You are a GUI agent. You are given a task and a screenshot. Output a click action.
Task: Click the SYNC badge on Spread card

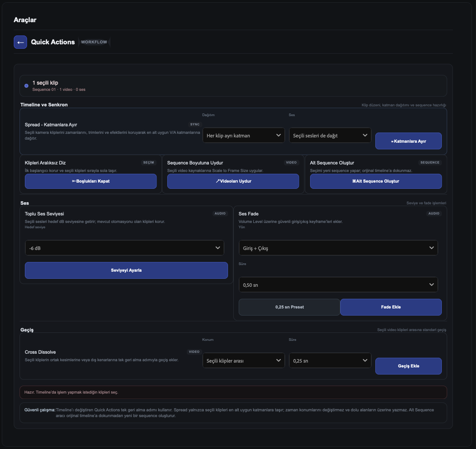pyautogui.click(x=195, y=125)
